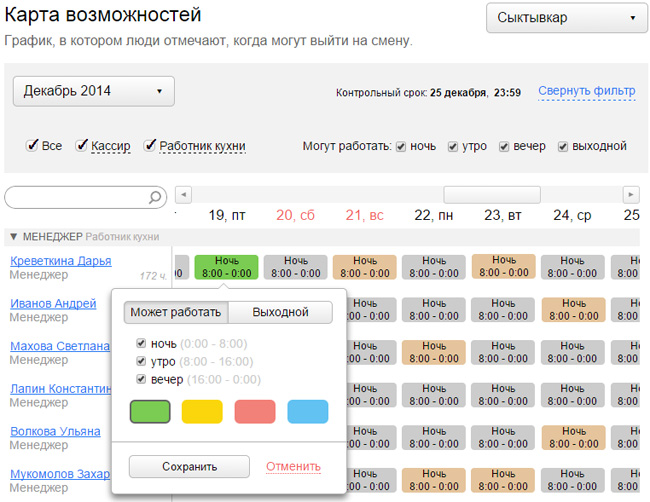Toggle the Работник кухни filter checkbox
Screen dimensions: 650x502
click(150, 146)
